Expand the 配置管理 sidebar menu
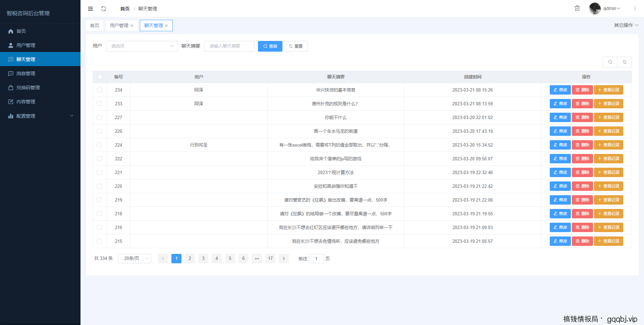 (x=25, y=116)
